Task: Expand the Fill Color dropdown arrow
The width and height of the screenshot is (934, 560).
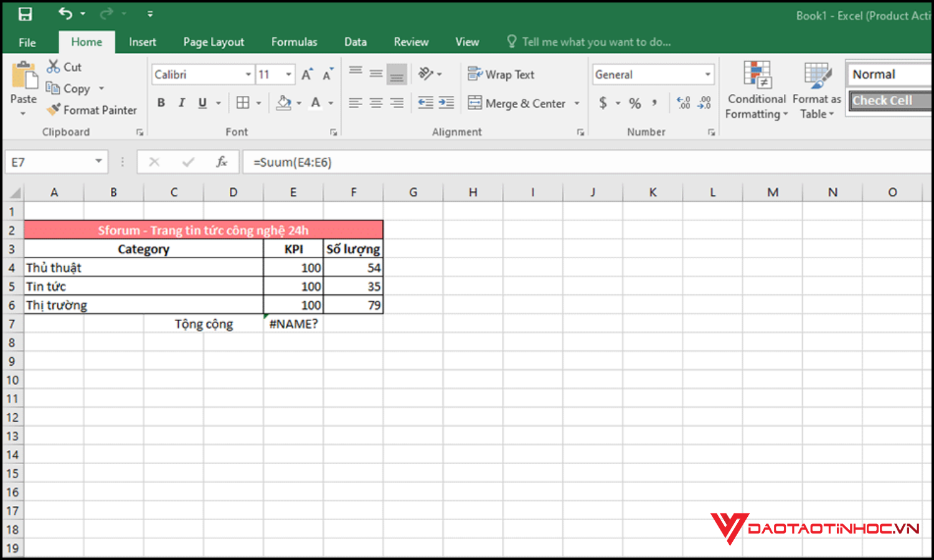Action: 298,103
